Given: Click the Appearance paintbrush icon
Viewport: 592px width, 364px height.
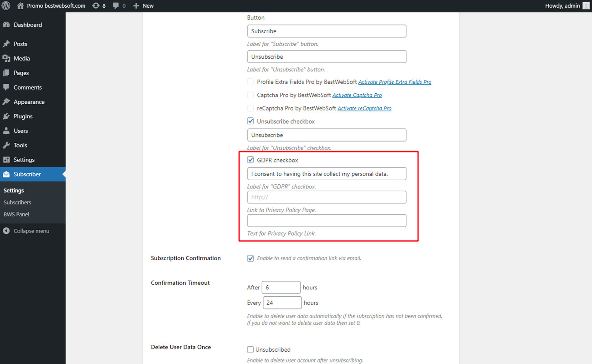Looking at the screenshot, I should [6, 102].
